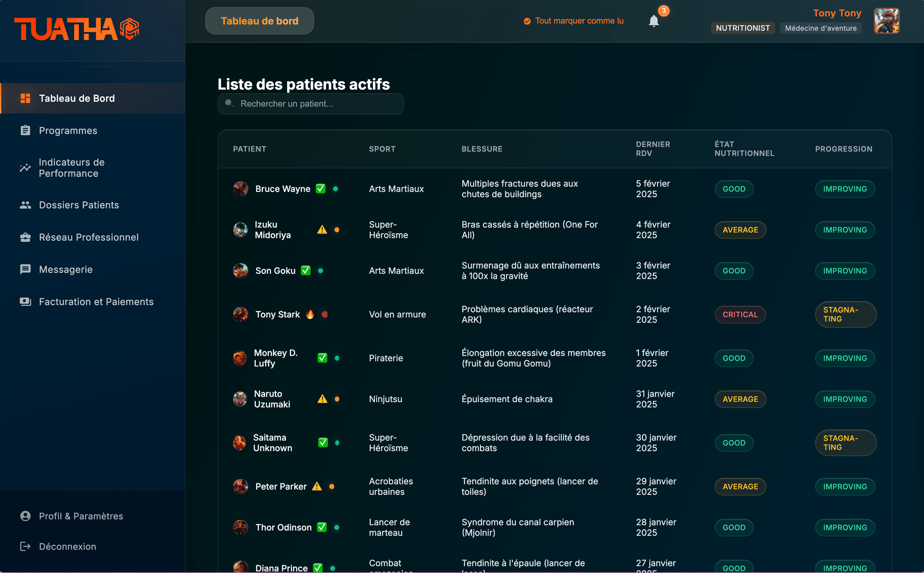Click Monkey D. Luffy's green check icon
This screenshot has height=573, width=924.
pyautogui.click(x=322, y=358)
